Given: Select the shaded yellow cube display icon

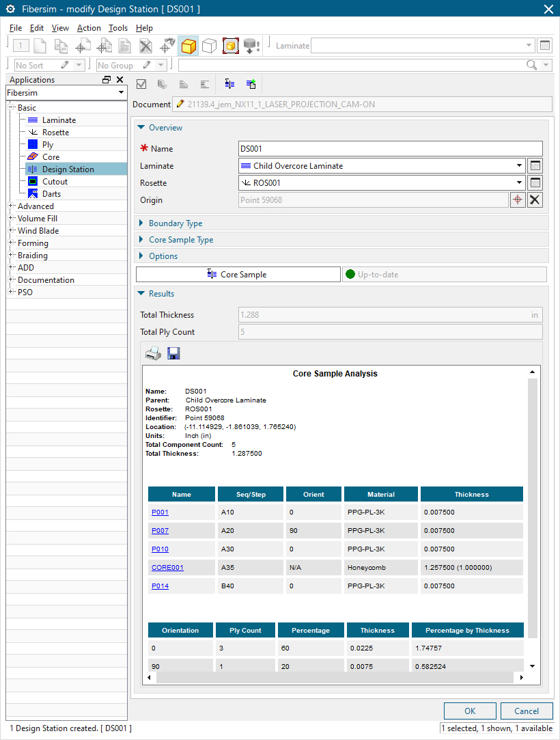Looking at the screenshot, I should click(x=188, y=46).
